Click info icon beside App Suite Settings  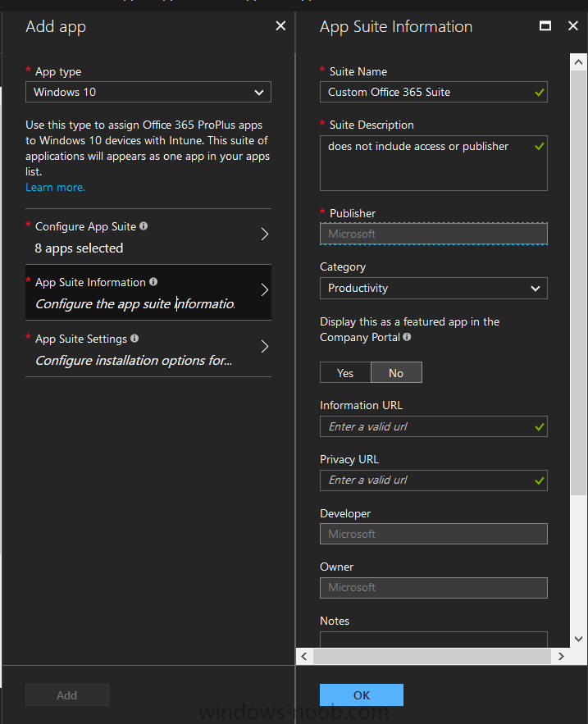(134, 339)
